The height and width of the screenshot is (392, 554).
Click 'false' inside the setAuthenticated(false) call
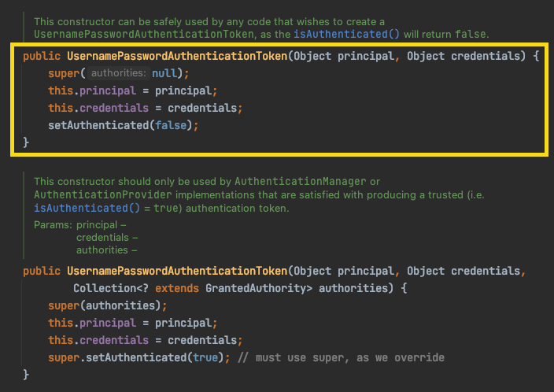pyautogui.click(x=171, y=125)
